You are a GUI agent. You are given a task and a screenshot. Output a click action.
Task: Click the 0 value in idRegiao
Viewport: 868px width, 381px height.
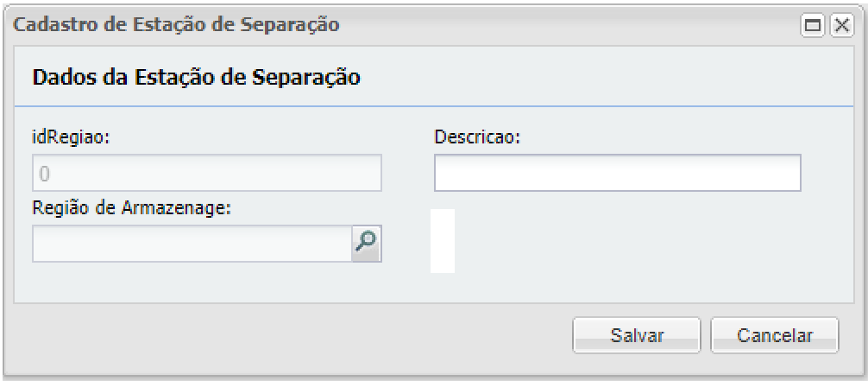point(46,174)
